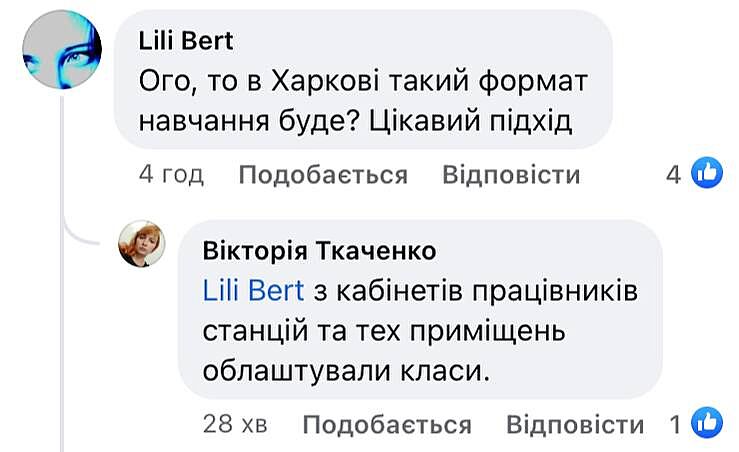Like Lili Bert's comment with Подобається

point(323,175)
